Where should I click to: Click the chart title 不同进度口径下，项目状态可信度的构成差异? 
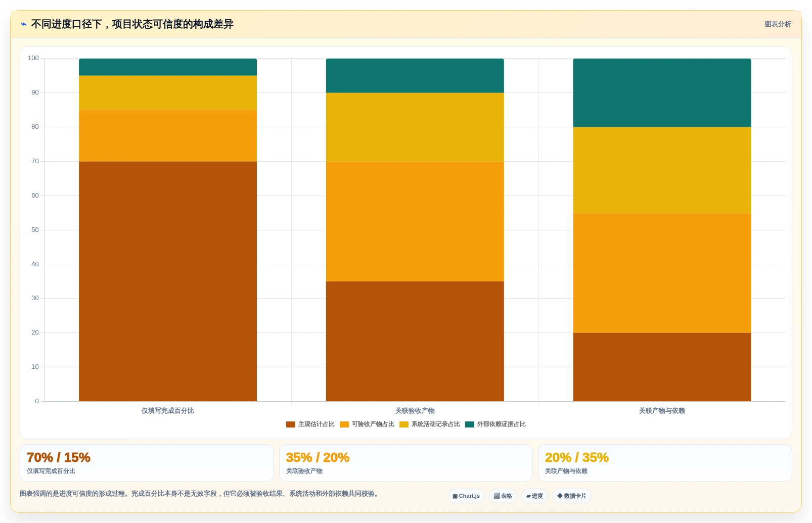tap(132, 24)
